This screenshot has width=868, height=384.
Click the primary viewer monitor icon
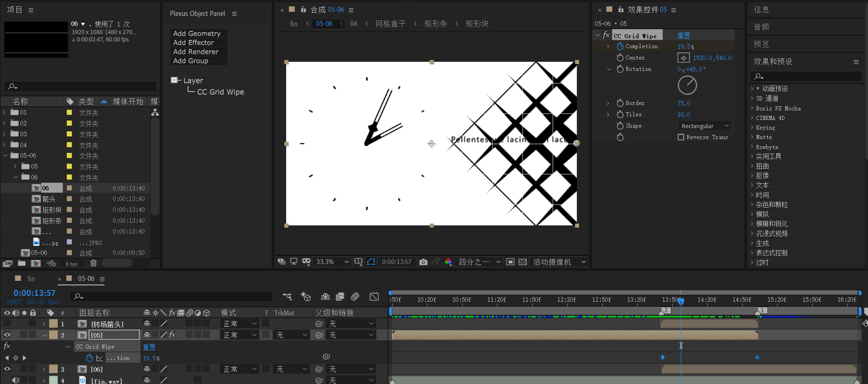294,262
